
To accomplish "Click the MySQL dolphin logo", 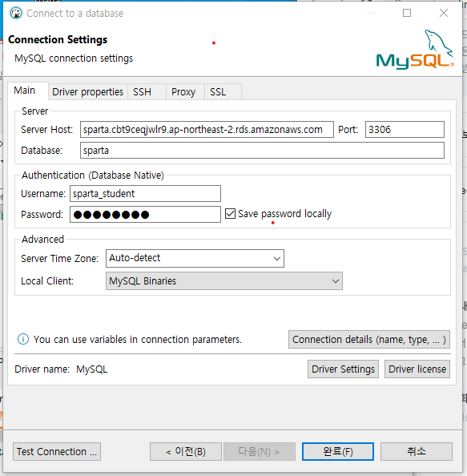I will (x=415, y=50).
